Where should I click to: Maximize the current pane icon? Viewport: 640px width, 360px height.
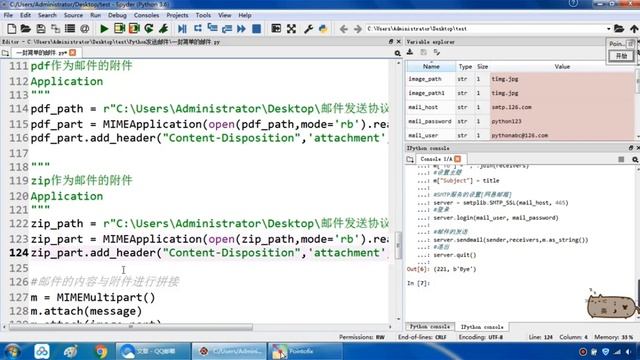(276, 29)
